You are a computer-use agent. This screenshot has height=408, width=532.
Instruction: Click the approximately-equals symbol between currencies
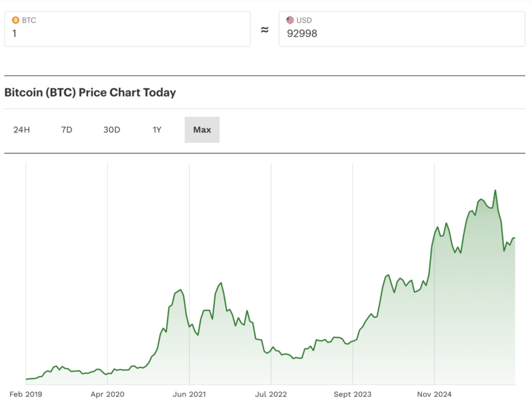point(264,30)
